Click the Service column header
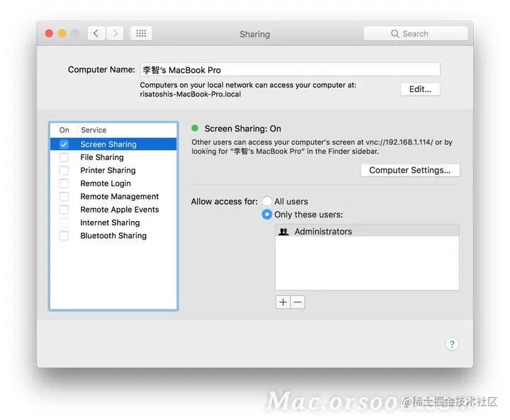Viewport: 510px width, 420px height. point(93,130)
